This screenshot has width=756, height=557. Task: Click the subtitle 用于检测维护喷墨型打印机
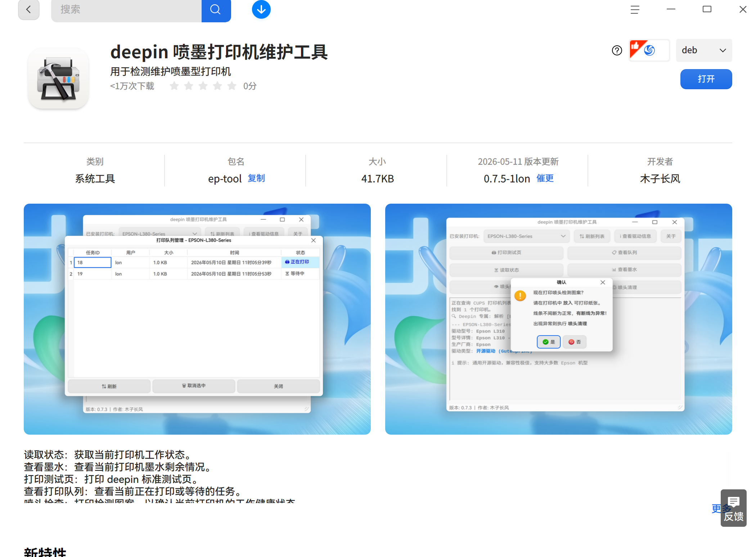(x=171, y=71)
